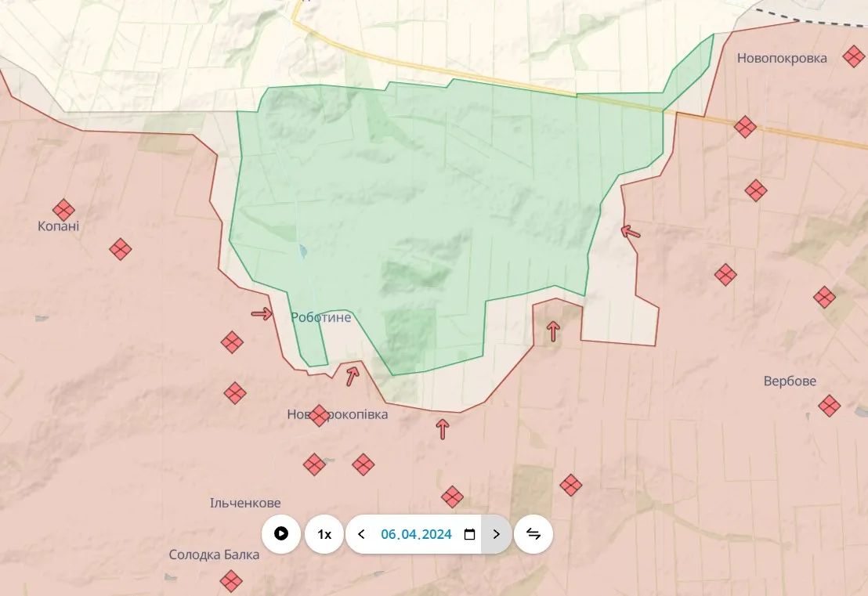
Task: Select unit marker above Копані label
Action: point(63,210)
